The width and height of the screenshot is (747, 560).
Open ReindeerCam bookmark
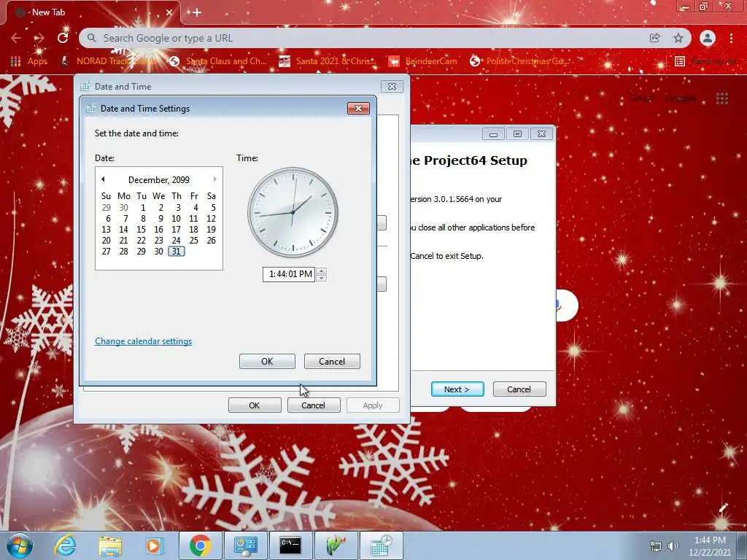pyautogui.click(x=422, y=61)
